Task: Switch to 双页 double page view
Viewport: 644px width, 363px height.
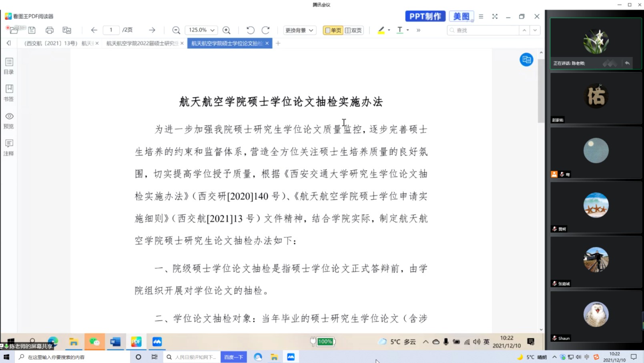Action: click(x=353, y=30)
